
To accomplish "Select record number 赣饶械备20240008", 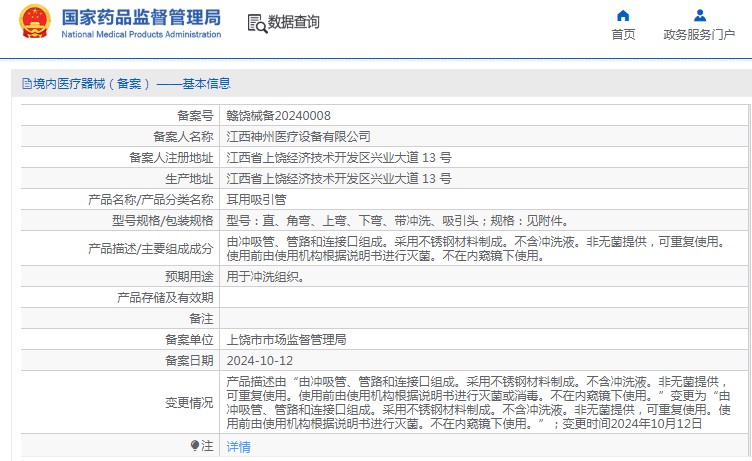I will tap(278, 116).
